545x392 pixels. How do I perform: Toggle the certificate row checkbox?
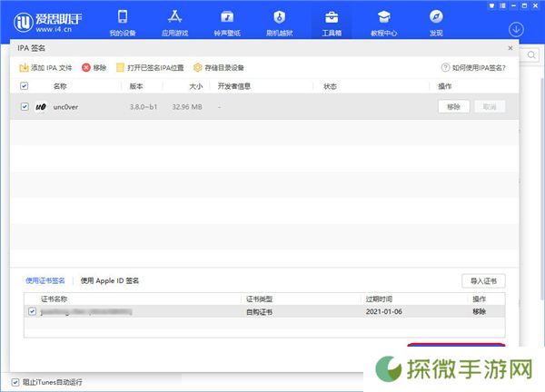(33, 311)
